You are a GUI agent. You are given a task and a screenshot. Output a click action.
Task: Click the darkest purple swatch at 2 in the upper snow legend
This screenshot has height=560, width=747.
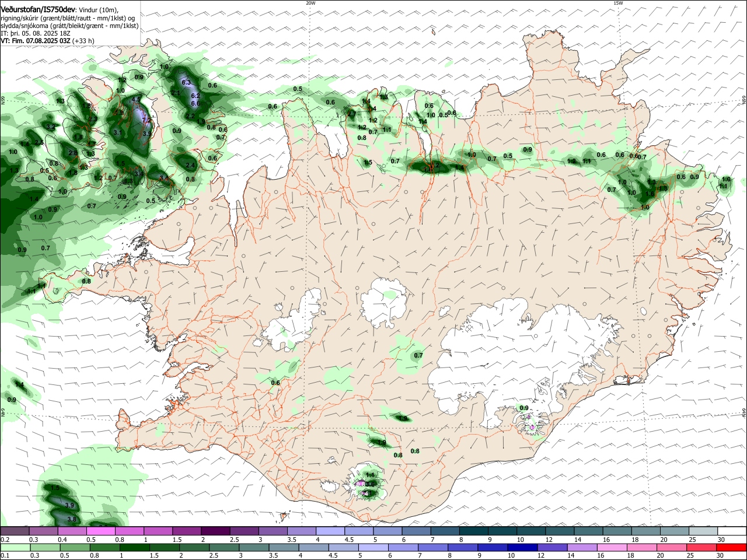tap(215, 531)
